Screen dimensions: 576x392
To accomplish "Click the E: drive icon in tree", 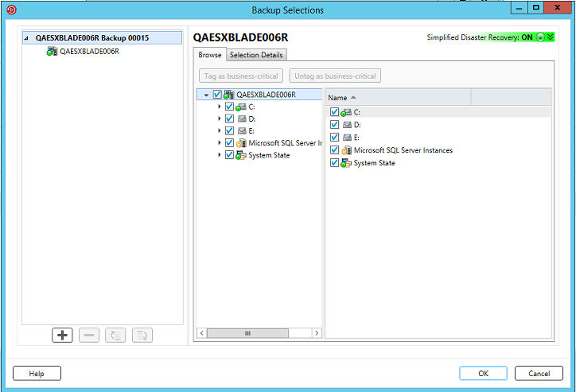I will [x=242, y=131].
